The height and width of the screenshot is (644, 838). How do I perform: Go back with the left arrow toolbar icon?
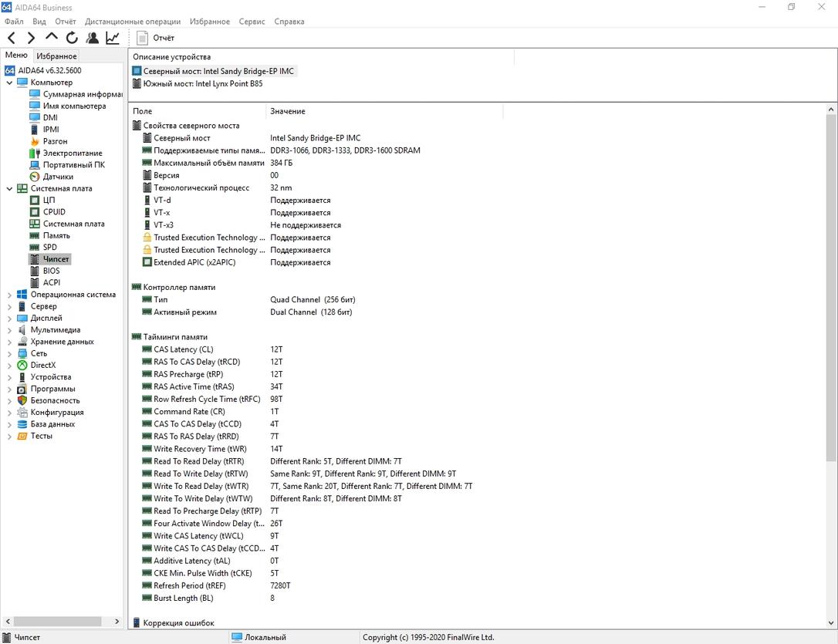[12, 38]
